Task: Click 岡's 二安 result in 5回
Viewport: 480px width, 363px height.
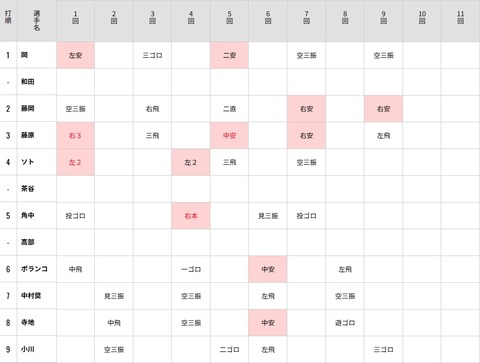Action: click(x=229, y=55)
